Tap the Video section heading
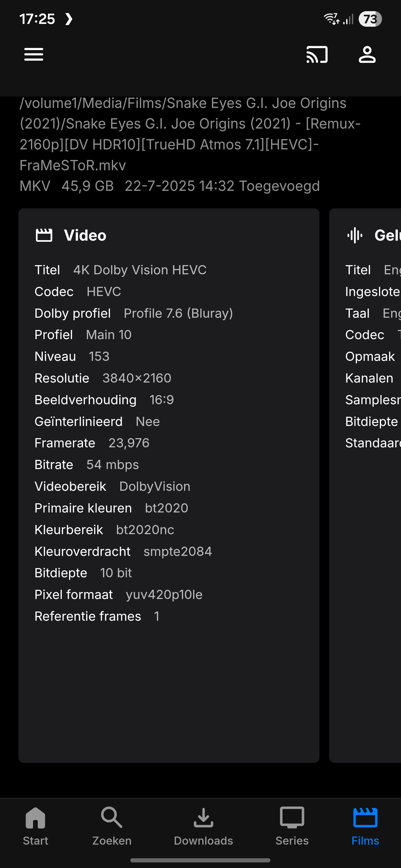This screenshot has width=401, height=868. click(x=85, y=235)
